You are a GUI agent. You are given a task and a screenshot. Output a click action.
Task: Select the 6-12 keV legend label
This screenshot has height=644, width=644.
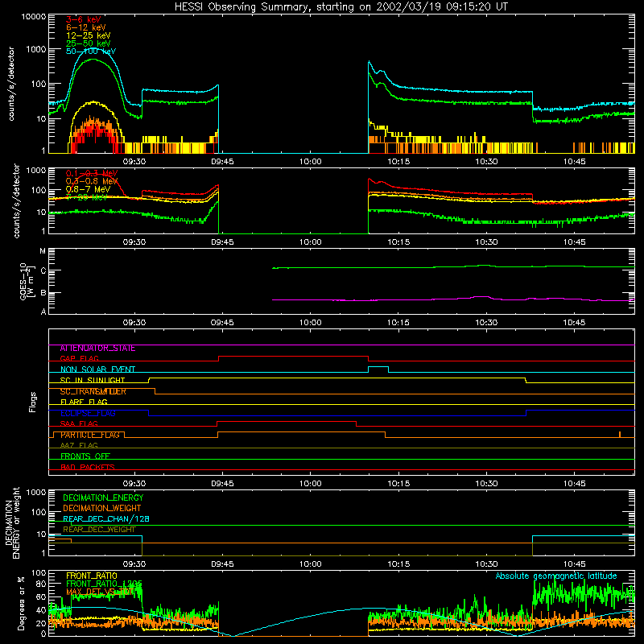pos(85,27)
